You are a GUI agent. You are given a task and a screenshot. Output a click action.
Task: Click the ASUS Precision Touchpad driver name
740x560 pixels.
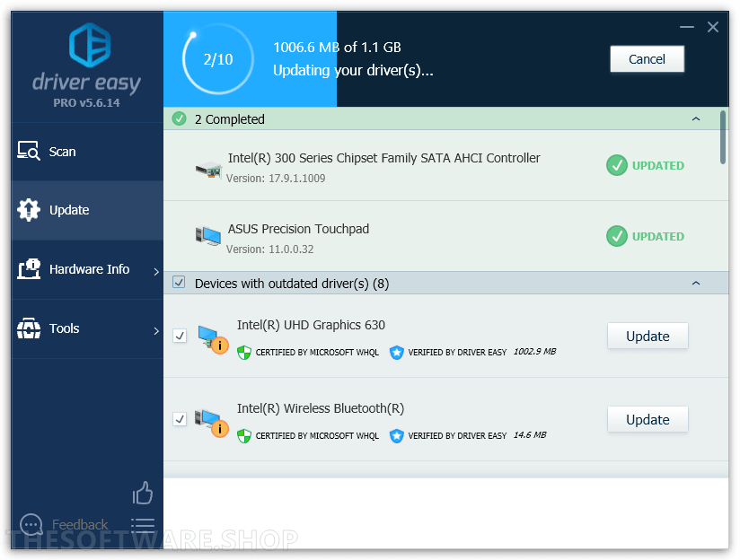click(298, 229)
